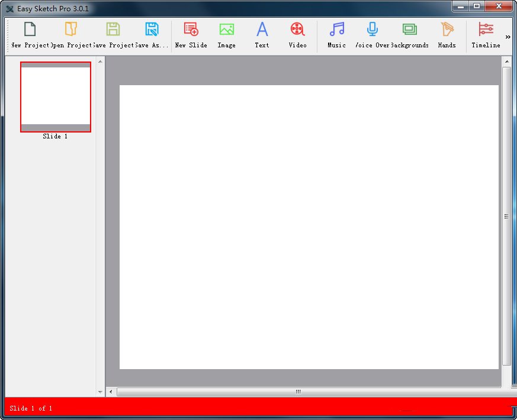
Task: Open a project with Open Project icon
Action: [x=71, y=30]
